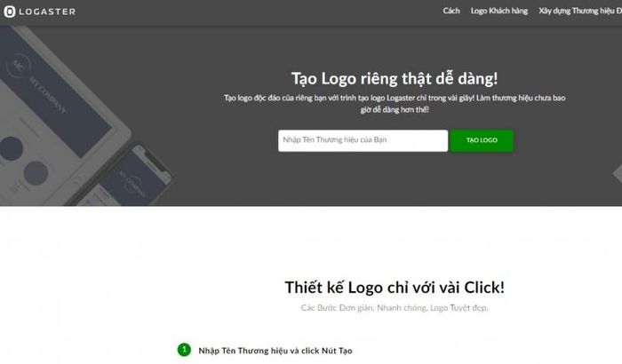Click the hero description paragraph about Logaster
This screenshot has height=364, width=622.
point(395,104)
